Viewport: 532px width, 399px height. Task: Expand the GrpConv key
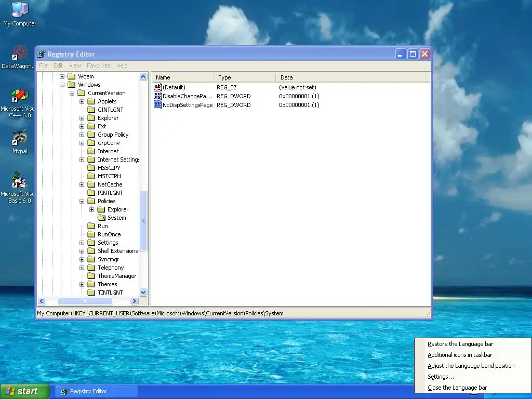[x=82, y=143]
